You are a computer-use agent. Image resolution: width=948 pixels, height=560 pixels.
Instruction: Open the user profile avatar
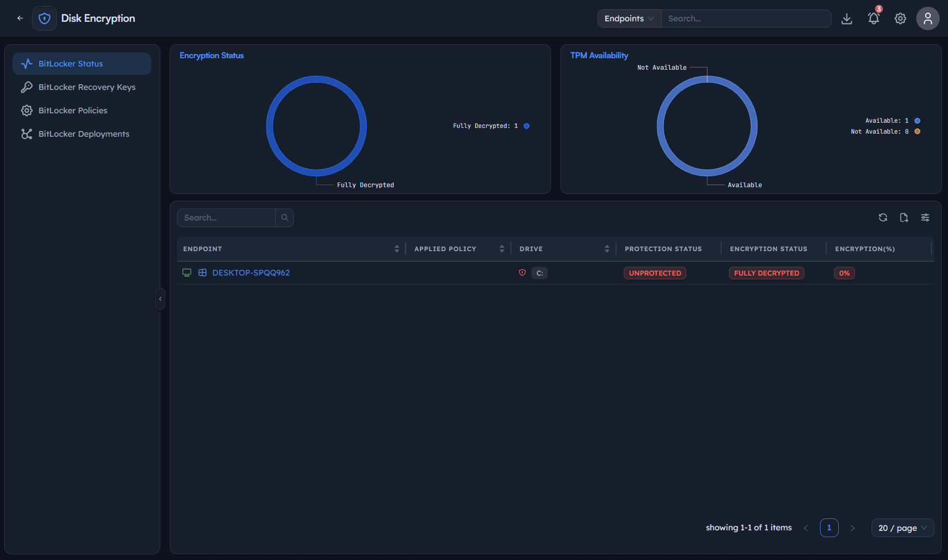(928, 19)
